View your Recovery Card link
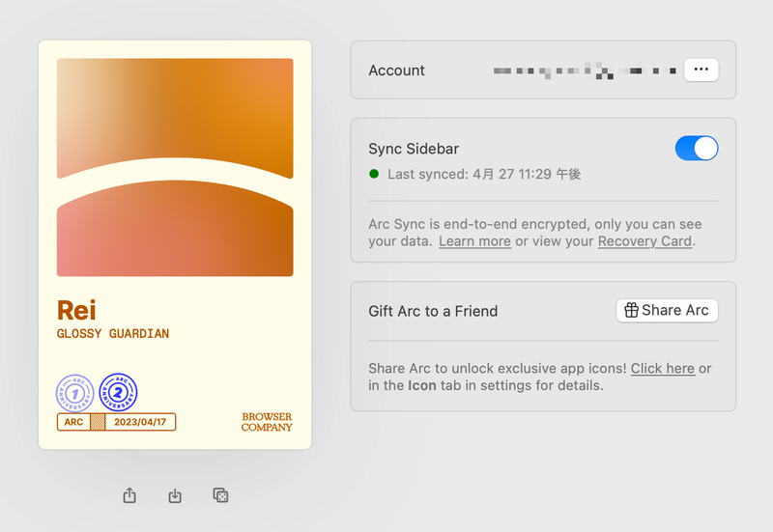Screen dimensions: 773x532 click(x=644, y=240)
